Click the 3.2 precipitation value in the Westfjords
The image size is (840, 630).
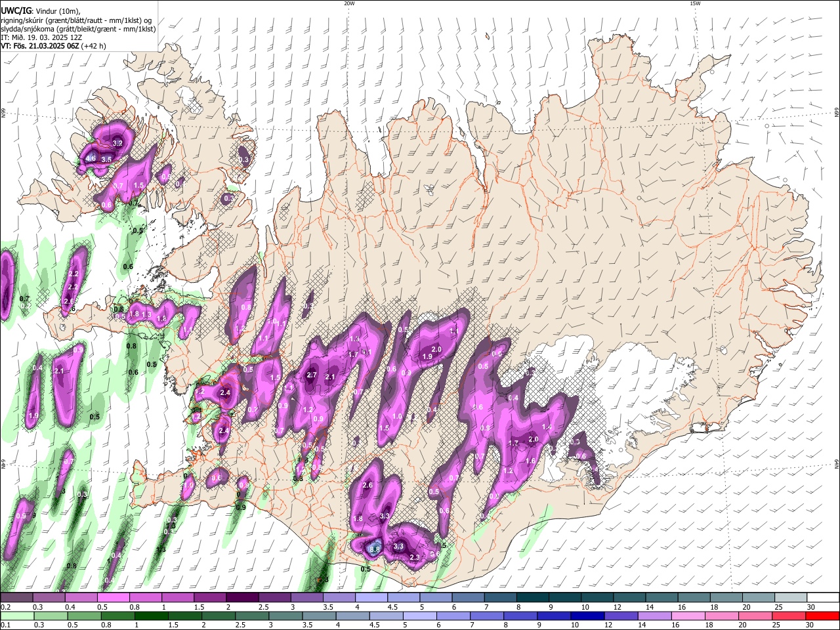pos(118,142)
